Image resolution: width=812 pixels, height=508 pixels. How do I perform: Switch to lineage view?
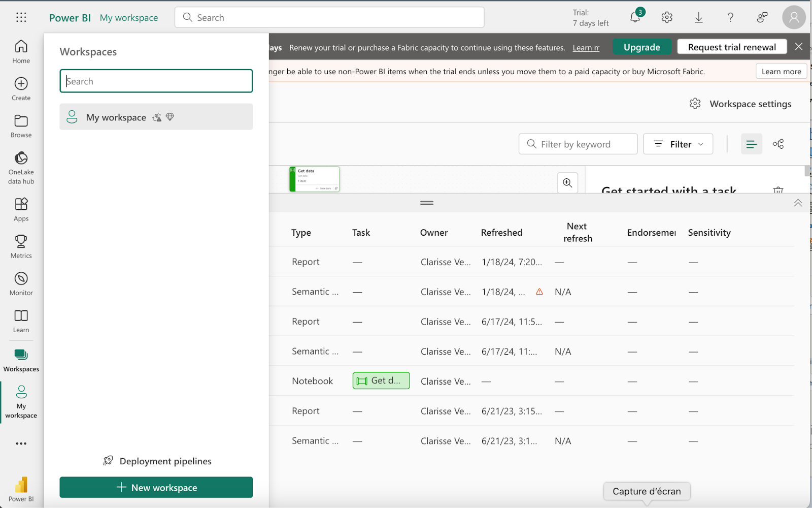coord(778,144)
